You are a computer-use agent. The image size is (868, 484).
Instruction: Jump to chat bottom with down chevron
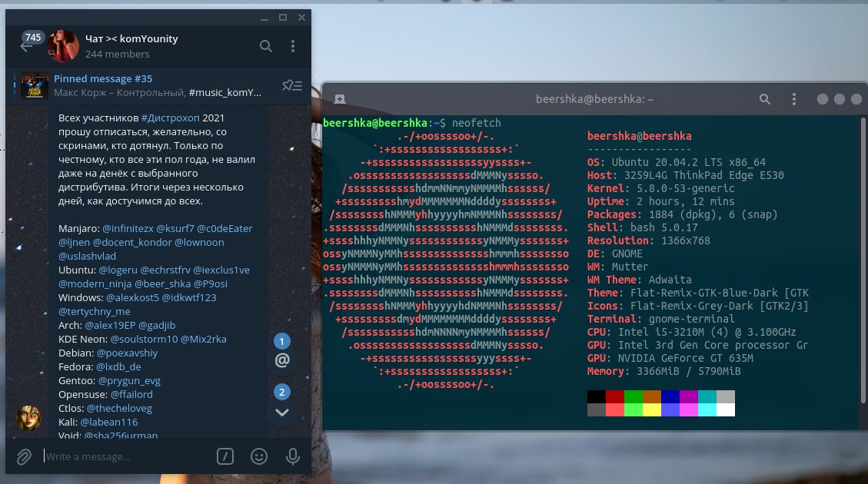click(x=281, y=412)
